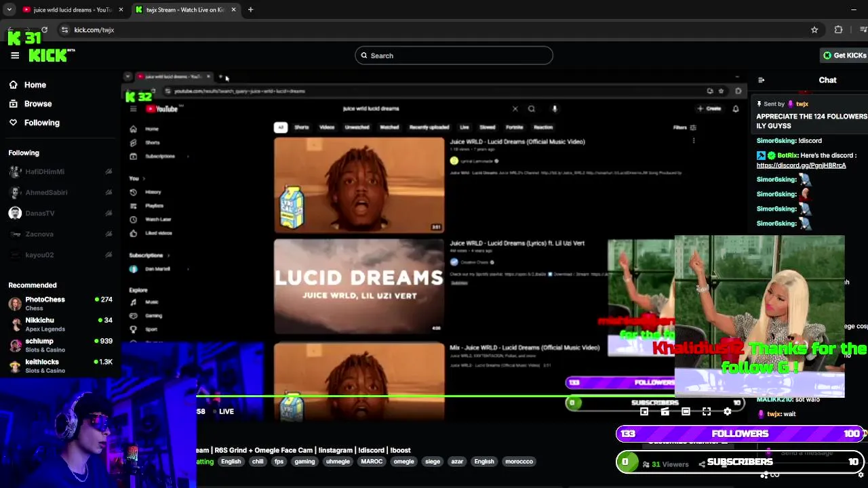Open YouTube search Filters option
The width and height of the screenshot is (868, 488).
(684, 127)
